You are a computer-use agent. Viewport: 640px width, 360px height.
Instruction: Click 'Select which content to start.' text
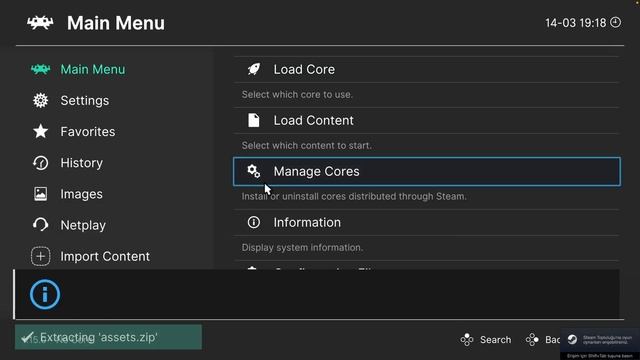(307, 146)
